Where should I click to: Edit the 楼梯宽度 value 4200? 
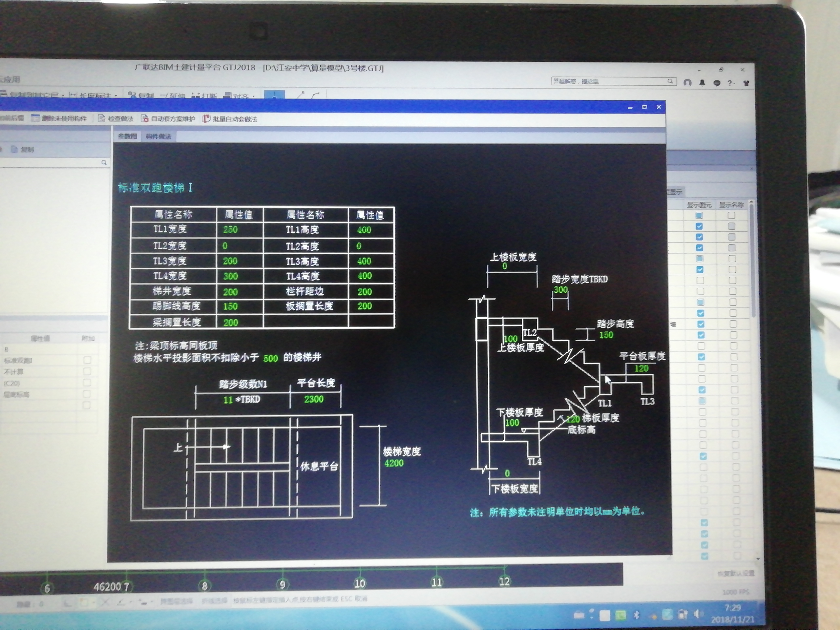pyautogui.click(x=394, y=463)
